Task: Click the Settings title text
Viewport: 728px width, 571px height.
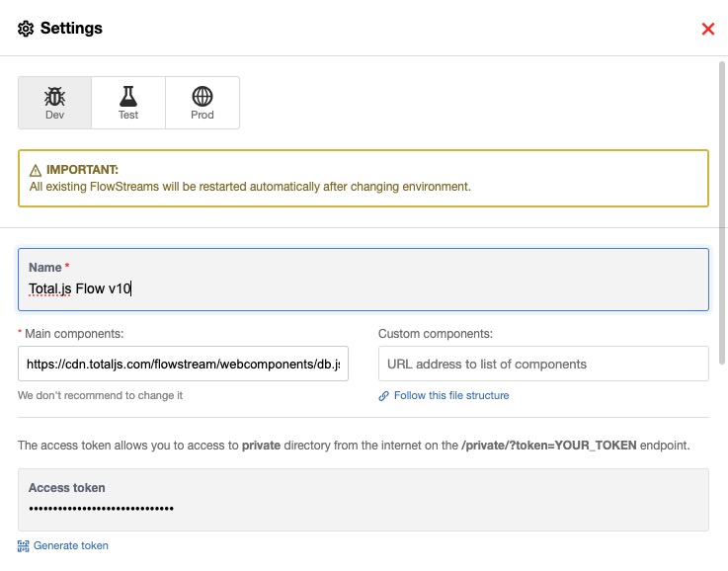Action: click(71, 29)
